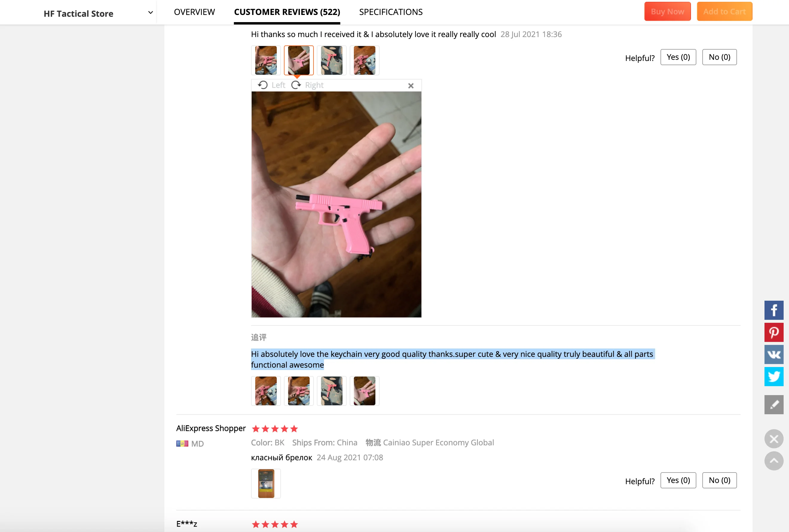789x532 pixels.
Task: Share the page on Facebook
Action: pos(773,310)
